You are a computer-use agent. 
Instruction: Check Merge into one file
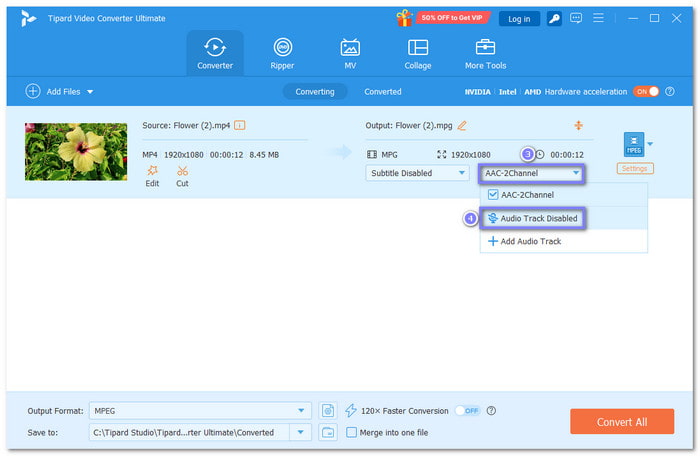351,432
